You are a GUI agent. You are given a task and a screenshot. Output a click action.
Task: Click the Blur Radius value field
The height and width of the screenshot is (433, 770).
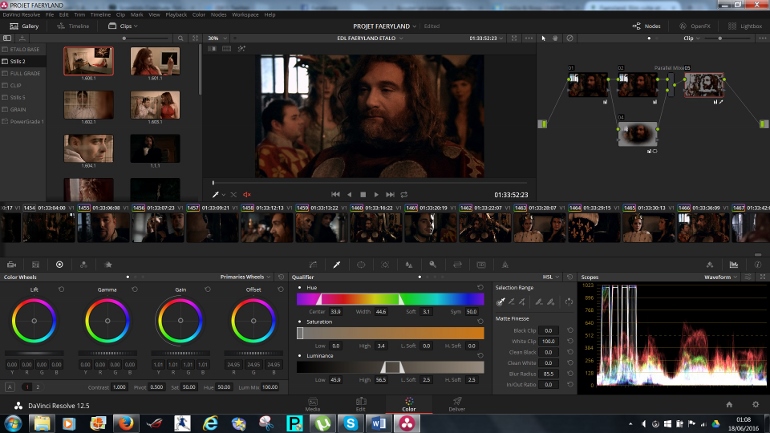pyautogui.click(x=548, y=374)
